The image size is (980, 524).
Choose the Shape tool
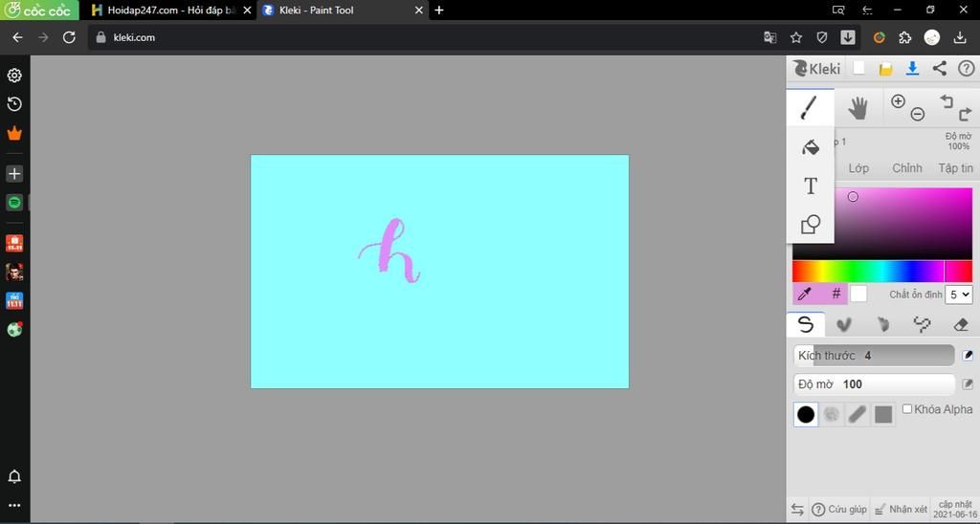tap(810, 224)
